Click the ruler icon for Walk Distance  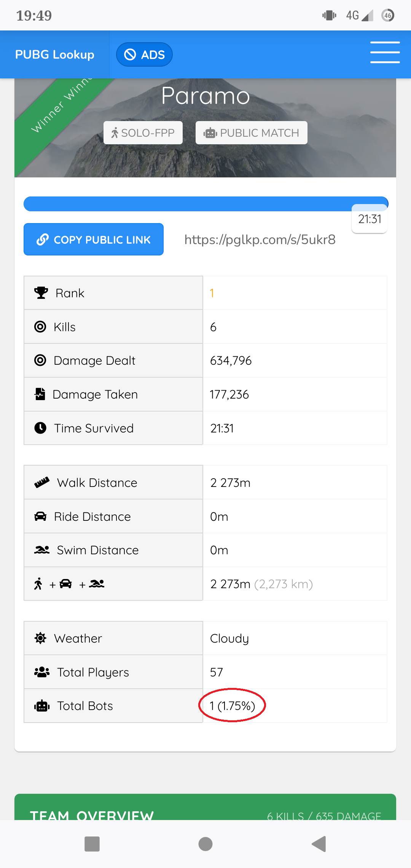[42, 482]
